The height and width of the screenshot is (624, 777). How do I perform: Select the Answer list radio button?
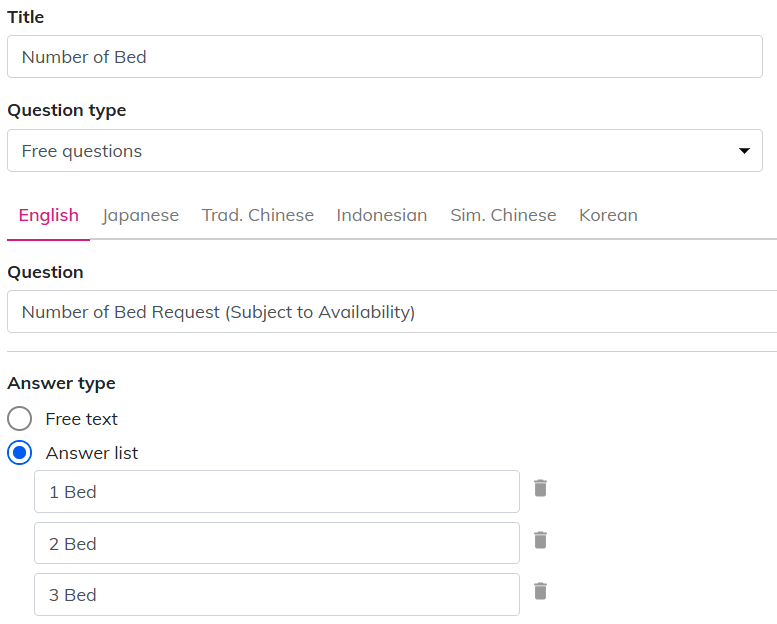tap(20, 453)
